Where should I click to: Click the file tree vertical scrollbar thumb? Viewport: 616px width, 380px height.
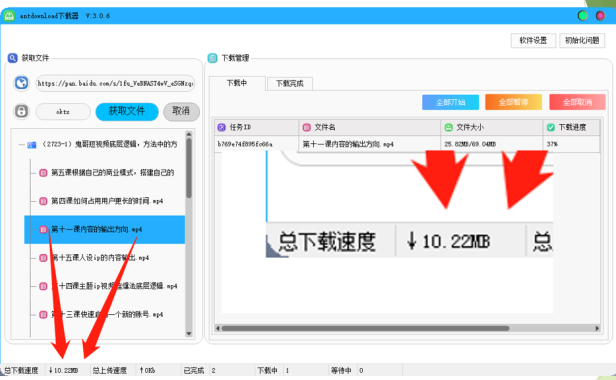[x=189, y=168]
